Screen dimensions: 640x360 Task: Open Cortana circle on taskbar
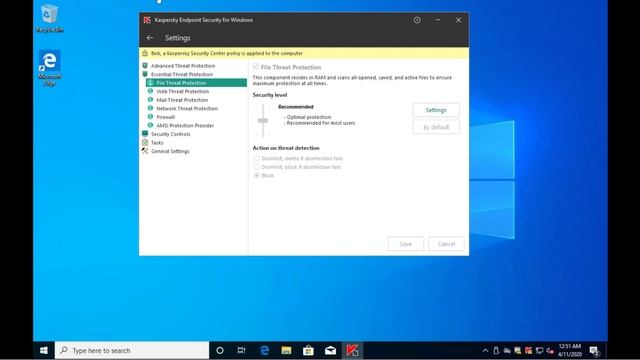[x=220, y=350]
